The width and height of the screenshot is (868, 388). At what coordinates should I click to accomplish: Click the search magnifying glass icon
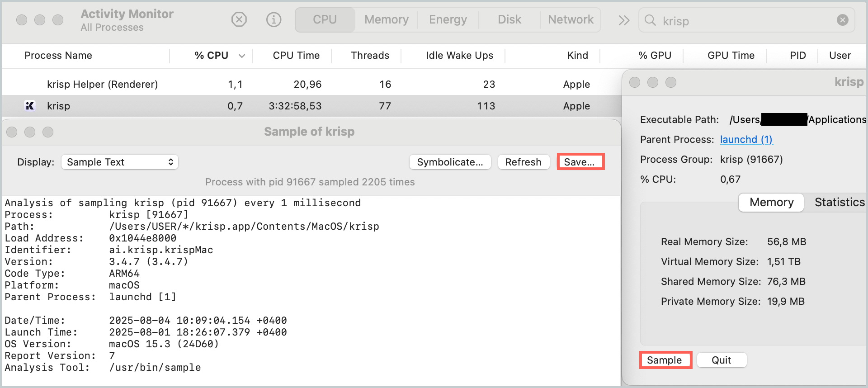tap(650, 20)
